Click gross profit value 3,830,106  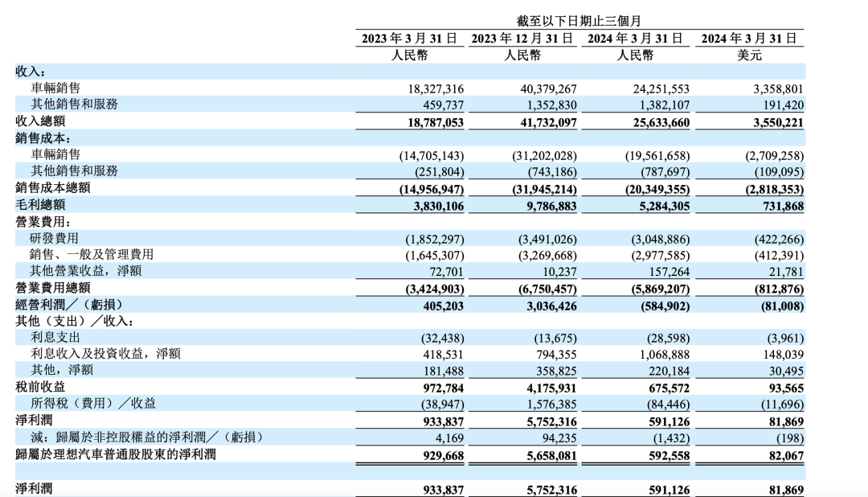439,207
